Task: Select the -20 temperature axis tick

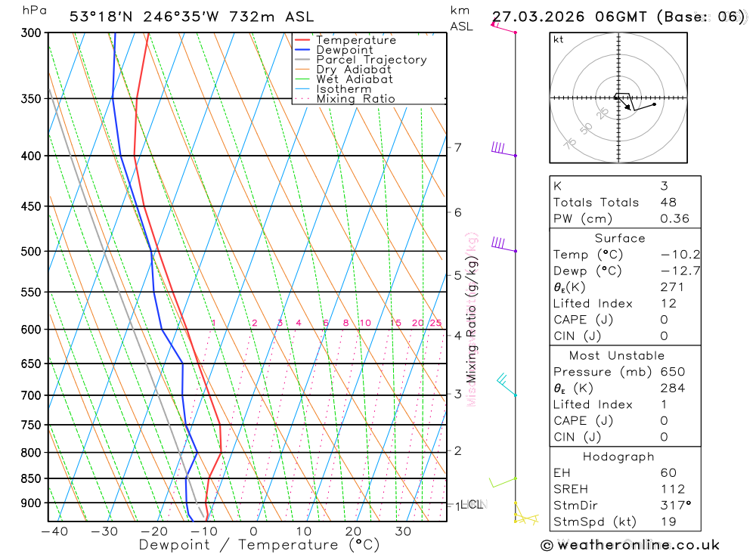Action: 153,531
